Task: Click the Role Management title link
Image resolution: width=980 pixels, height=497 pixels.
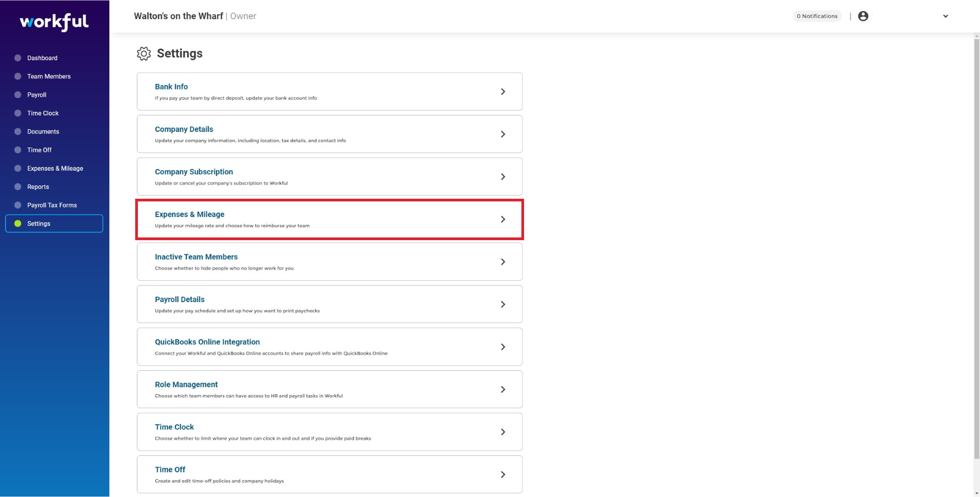Action: coord(186,385)
